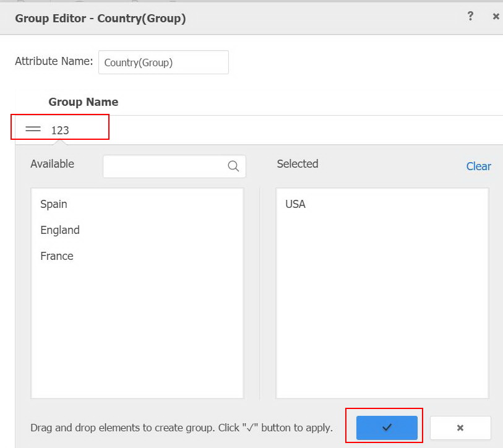Click the Group Editor - Country(Group) title

(101, 19)
